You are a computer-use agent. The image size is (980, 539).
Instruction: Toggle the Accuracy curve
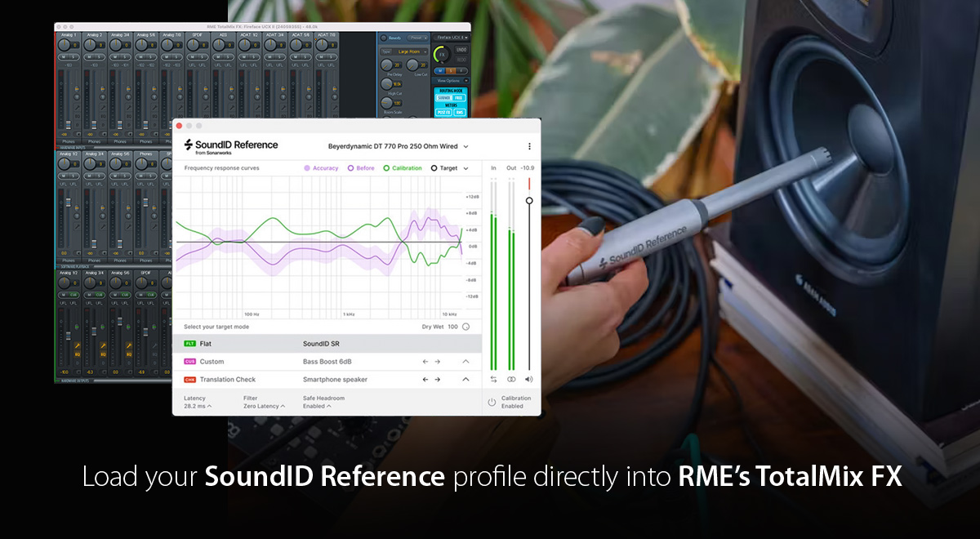pyautogui.click(x=321, y=168)
